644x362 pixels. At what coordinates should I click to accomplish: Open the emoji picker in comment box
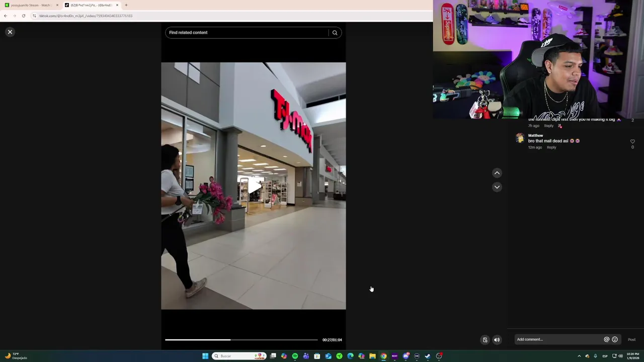[x=615, y=339]
